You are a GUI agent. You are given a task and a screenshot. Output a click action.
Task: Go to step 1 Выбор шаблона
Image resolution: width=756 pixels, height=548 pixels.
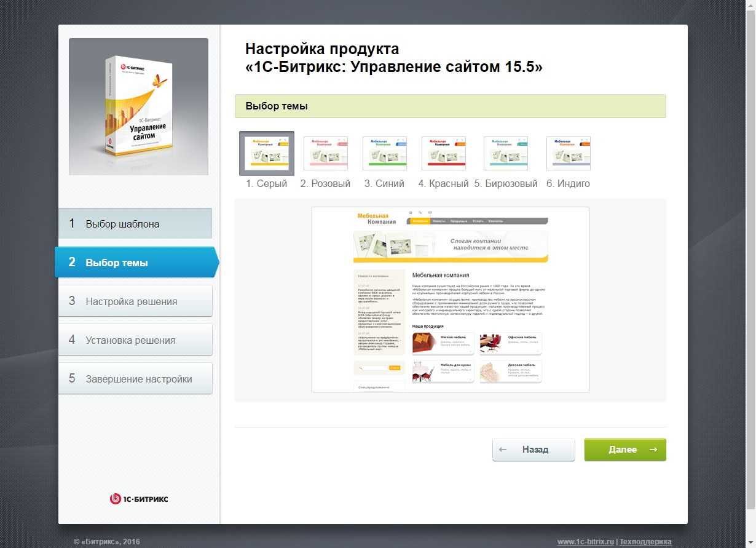pos(135,224)
